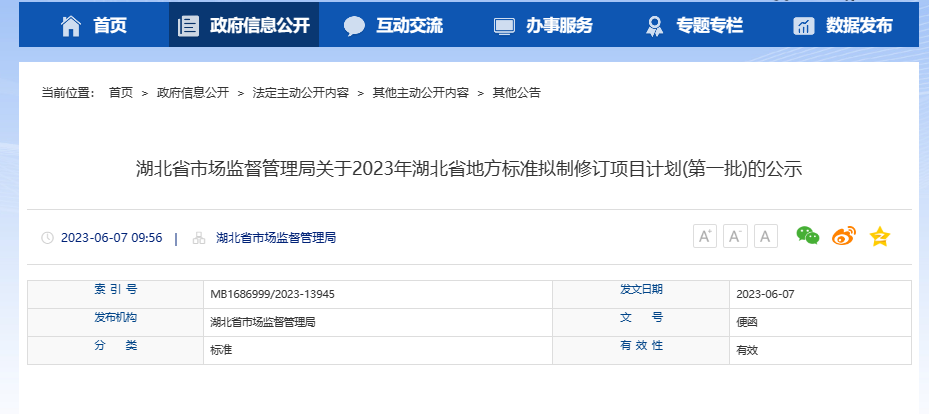Share the article via WeChat icon
Viewport: 929px width, 414px height.
pos(808,236)
